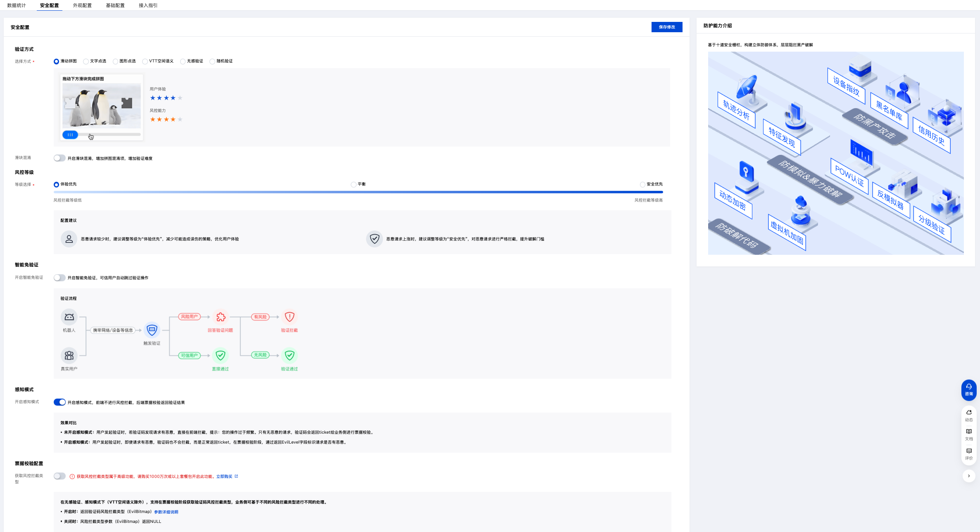Enable the 智能免验证 toggle

[x=59, y=278]
